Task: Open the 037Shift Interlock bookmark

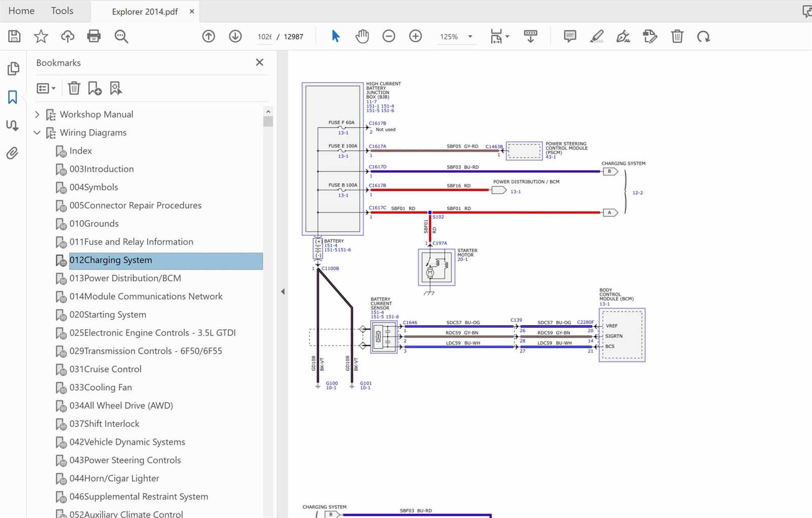Action: (105, 424)
